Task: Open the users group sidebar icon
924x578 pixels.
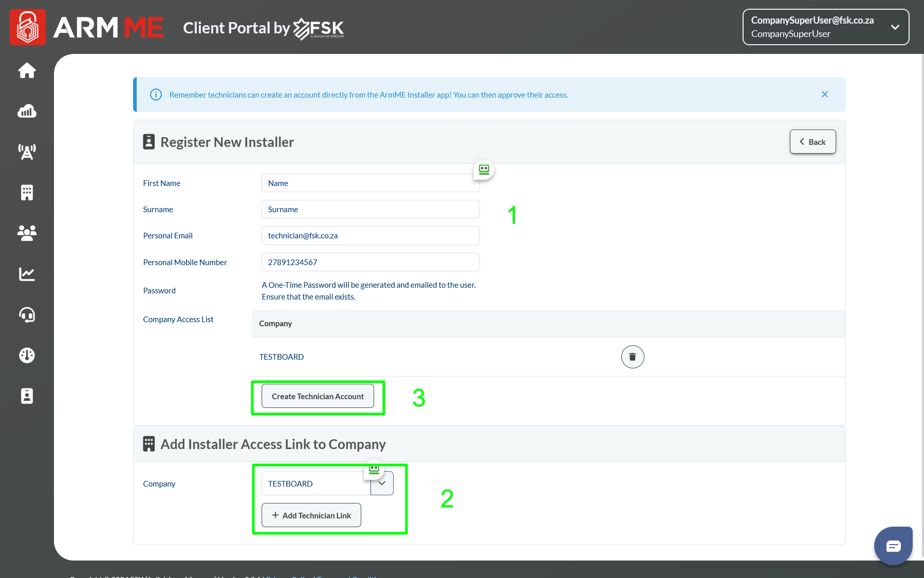Action: (27, 233)
